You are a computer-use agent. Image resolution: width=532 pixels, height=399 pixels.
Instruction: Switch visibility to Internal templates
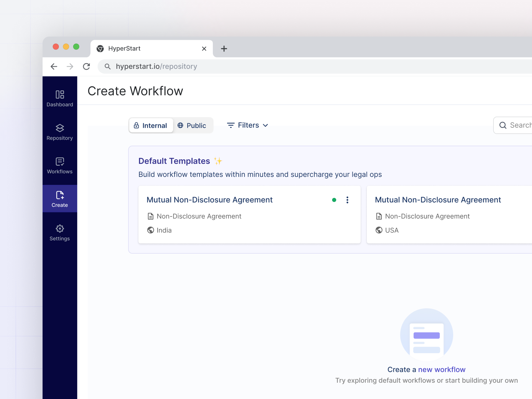pyautogui.click(x=151, y=125)
